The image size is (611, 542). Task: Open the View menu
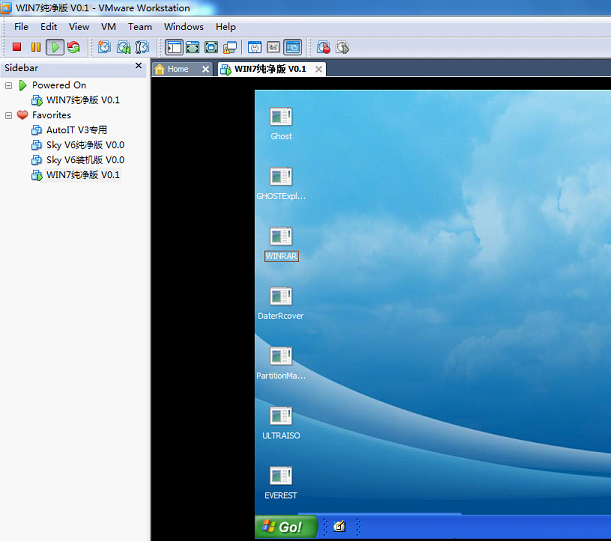coord(79,26)
